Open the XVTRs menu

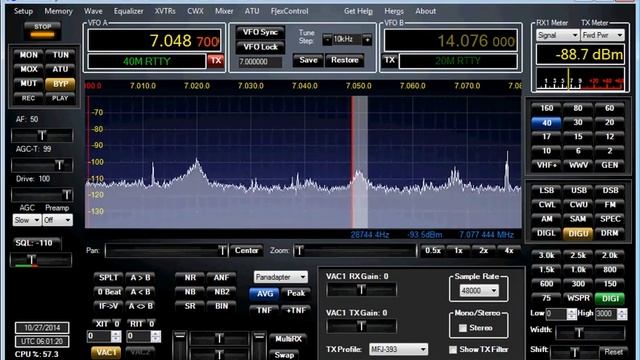point(165,11)
